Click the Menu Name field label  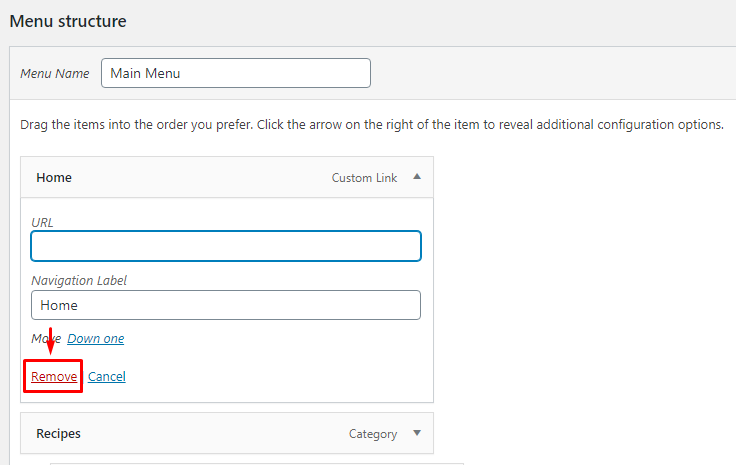55,74
